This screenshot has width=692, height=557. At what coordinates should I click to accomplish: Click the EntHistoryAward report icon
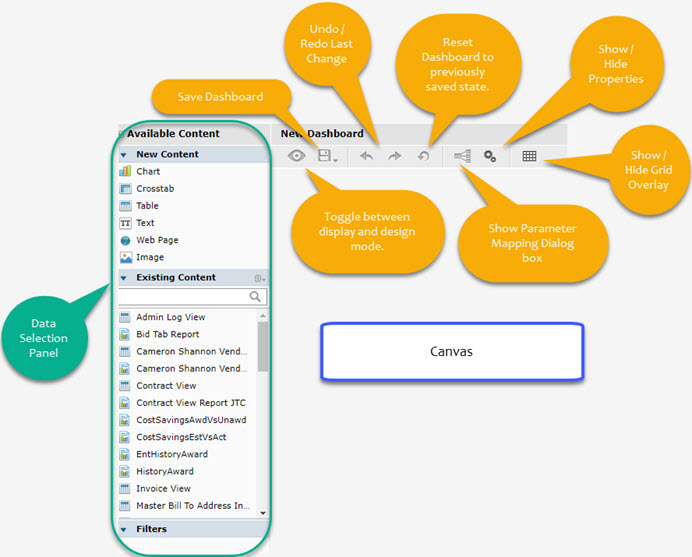125,454
